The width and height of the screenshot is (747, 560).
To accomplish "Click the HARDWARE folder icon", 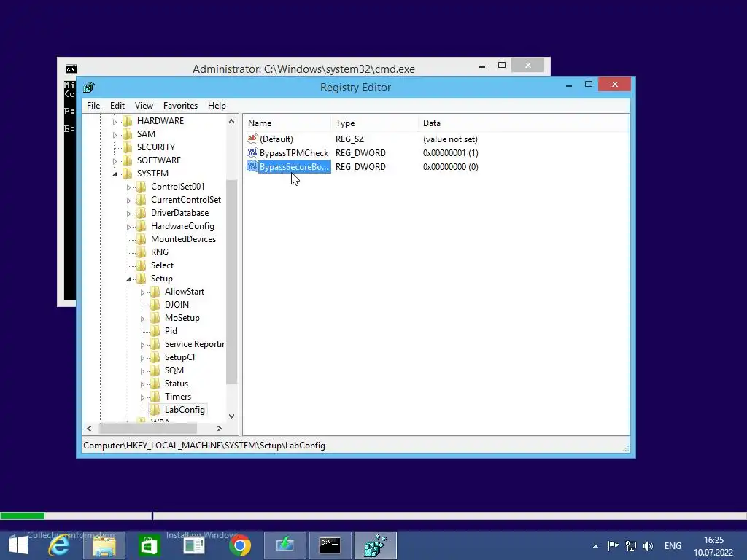I will tap(127, 121).
